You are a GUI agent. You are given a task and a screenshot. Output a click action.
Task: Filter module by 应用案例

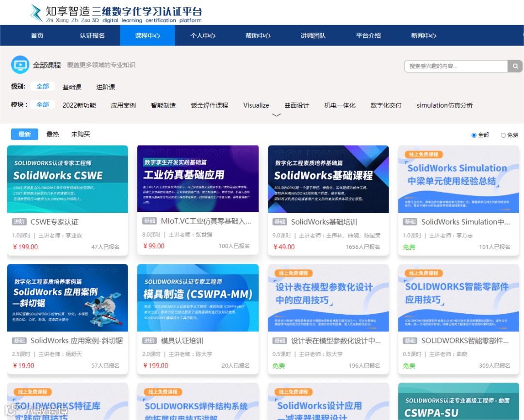pos(123,105)
